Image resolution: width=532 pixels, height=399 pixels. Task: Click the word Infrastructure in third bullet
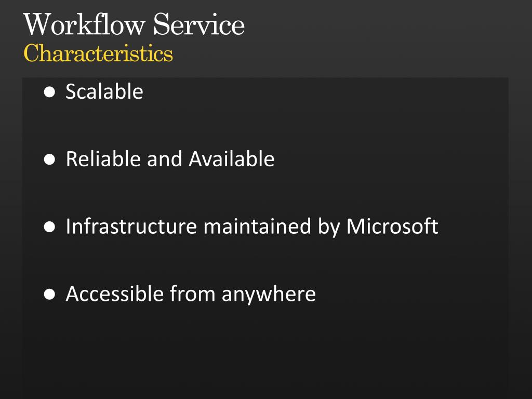(x=131, y=227)
